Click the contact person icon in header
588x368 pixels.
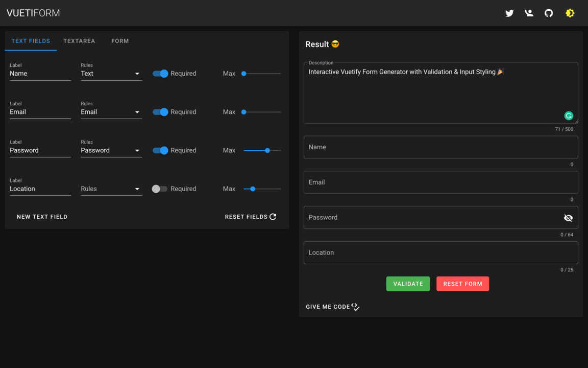529,13
